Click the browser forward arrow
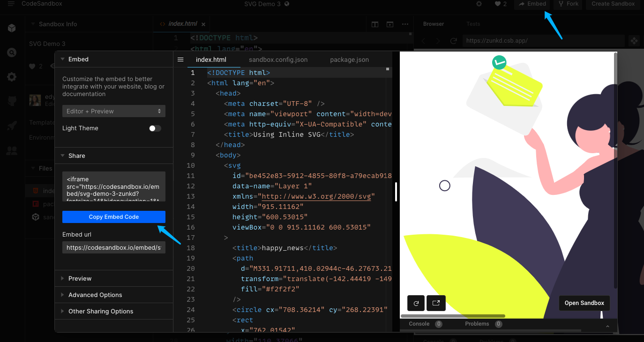This screenshot has height=342, width=644. pyautogui.click(x=438, y=41)
